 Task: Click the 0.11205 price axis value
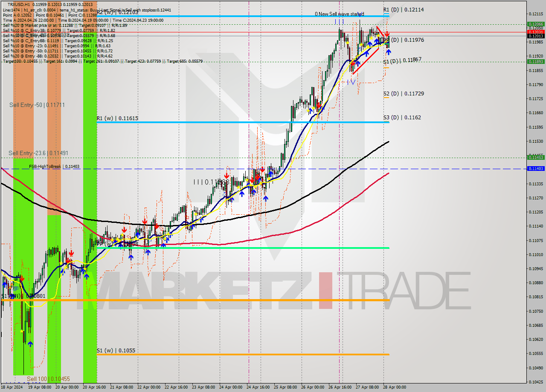coord(536,212)
